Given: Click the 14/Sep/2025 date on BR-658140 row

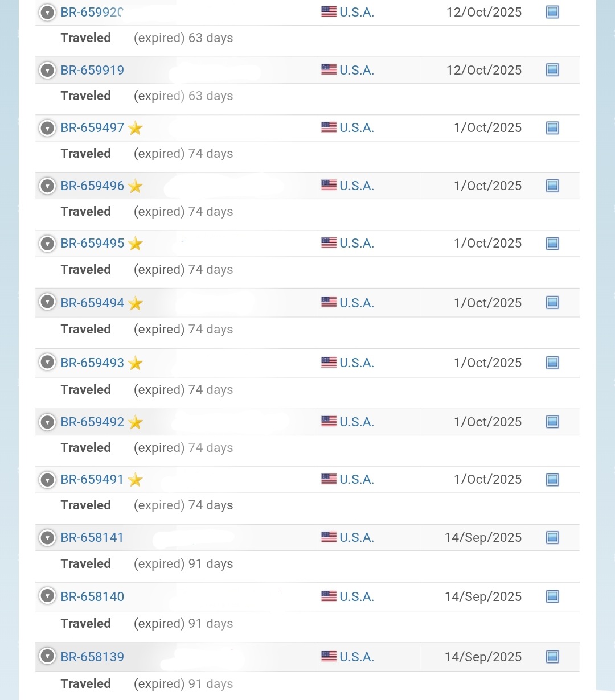Looking at the screenshot, I should [483, 597].
